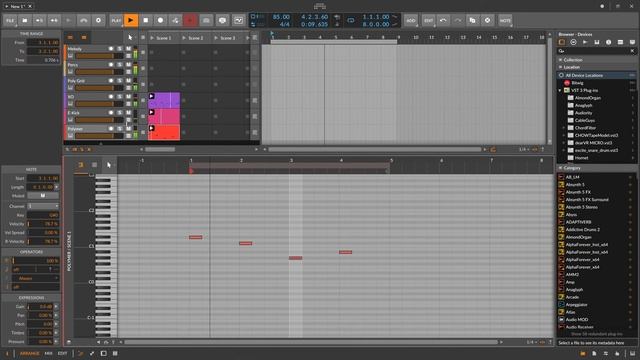Viewport: 640px width, 360px height.
Task: Open the note Channel dropdown
Action: tap(43, 206)
